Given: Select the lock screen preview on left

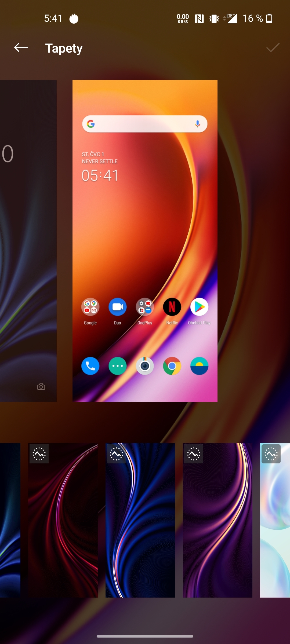Looking at the screenshot, I should (28, 241).
